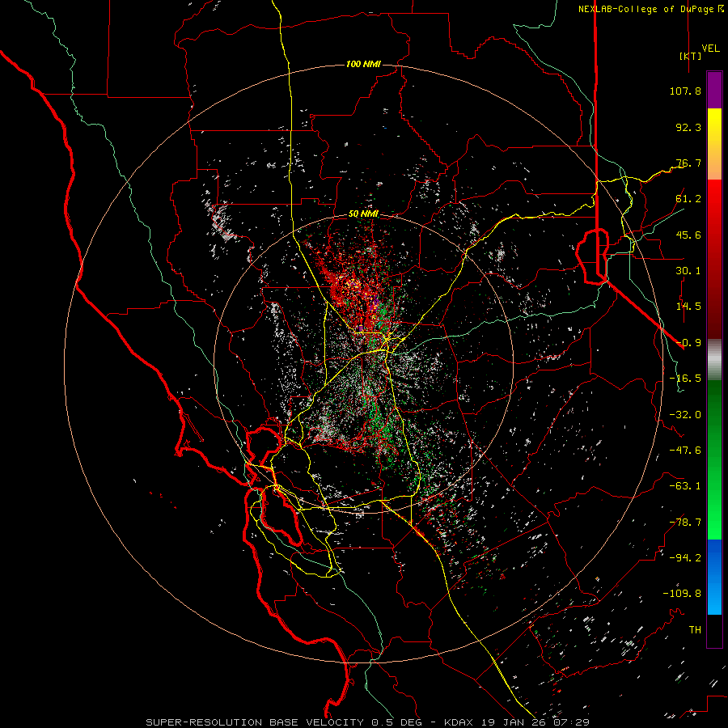Click the 50 NMI range ring label
Image resolution: width=728 pixels, height=728 pixels.
[363, 214]
